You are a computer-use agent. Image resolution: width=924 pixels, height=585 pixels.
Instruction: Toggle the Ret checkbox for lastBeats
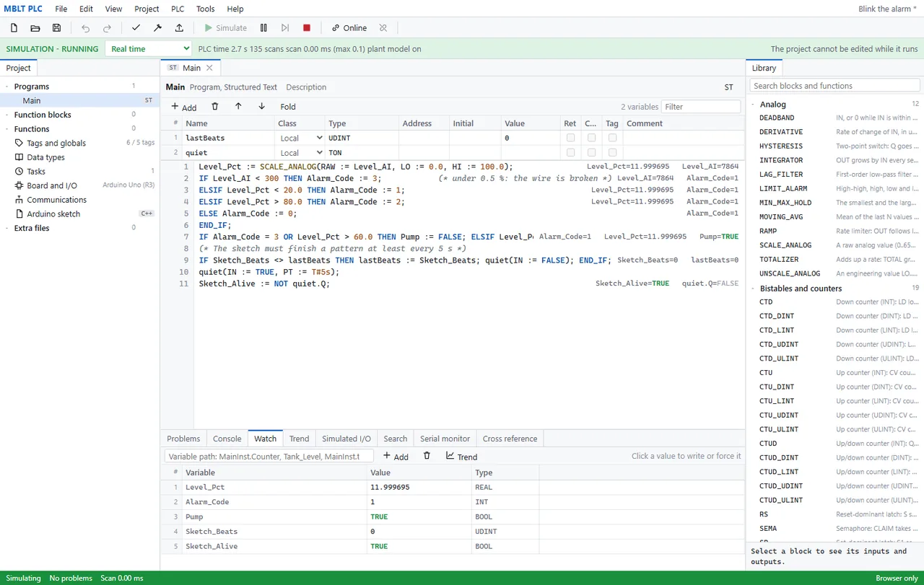point(570,138)
